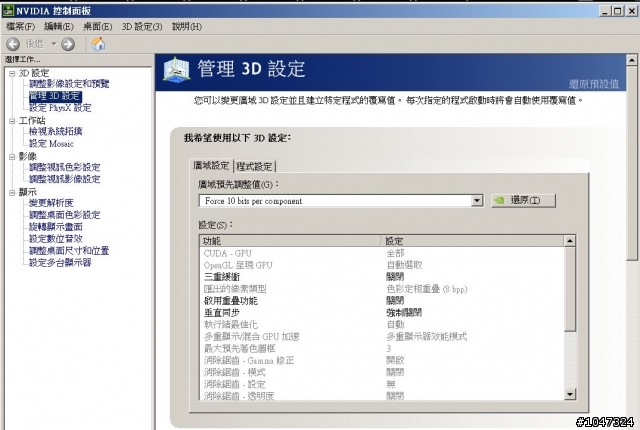Collapse the 3D 設定 tree node
This screenshot has width=640, height=430.
click(x=12, y=73)
